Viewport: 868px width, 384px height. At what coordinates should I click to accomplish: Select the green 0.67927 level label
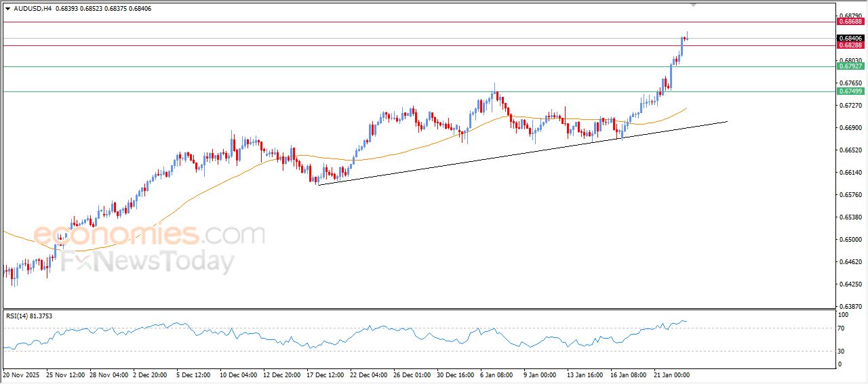850,66
